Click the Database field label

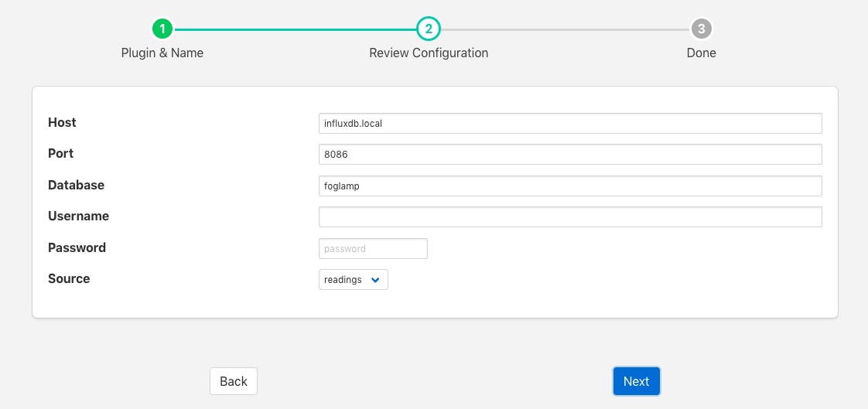coord(76,186)
